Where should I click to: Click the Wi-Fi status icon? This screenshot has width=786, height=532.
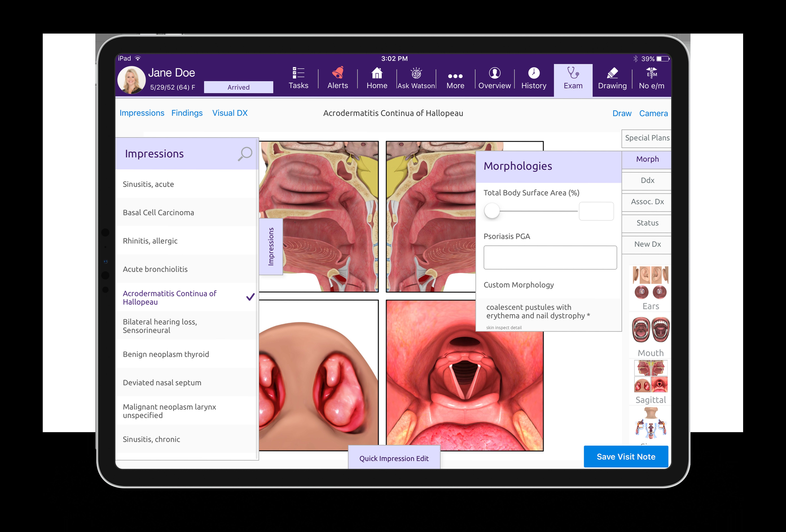[138, 59]
